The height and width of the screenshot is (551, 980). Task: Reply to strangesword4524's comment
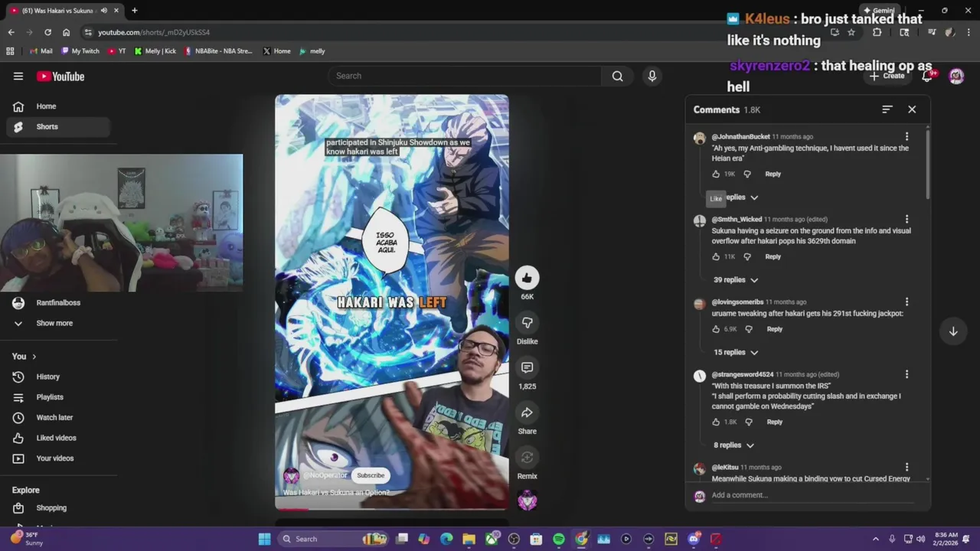point(774,422)
